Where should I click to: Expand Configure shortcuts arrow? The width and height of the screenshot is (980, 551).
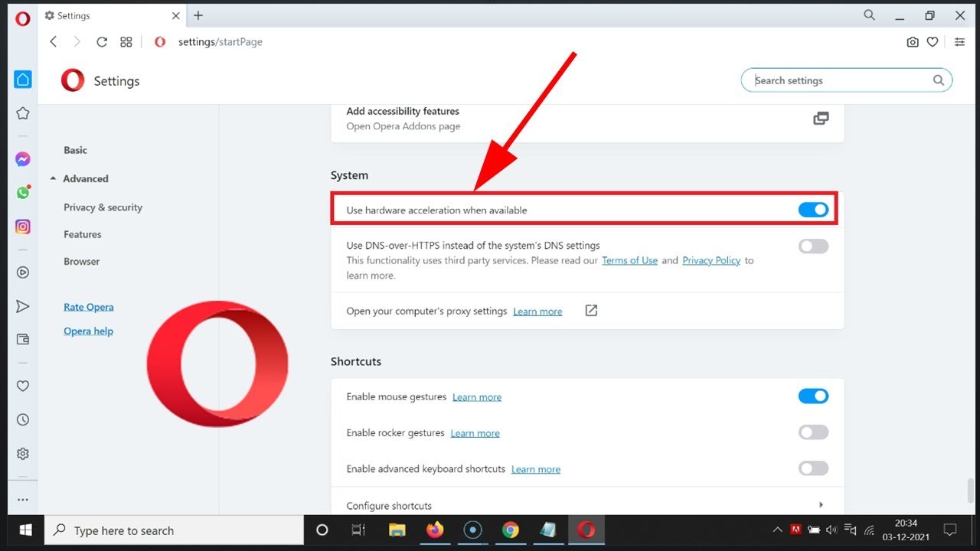(821, 505)
